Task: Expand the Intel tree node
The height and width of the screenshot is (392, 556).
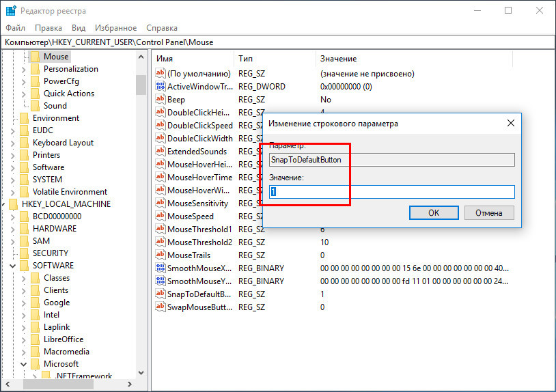Action: (x=23, y=315)
